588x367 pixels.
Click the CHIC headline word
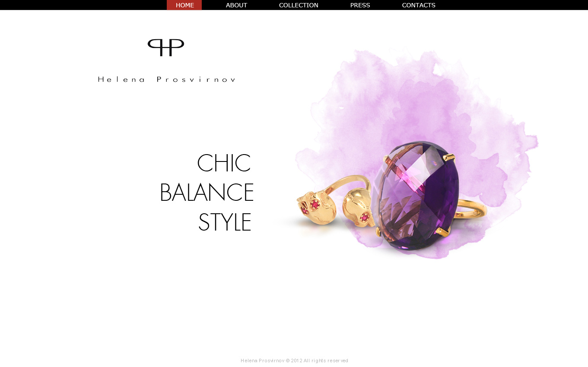[224, 163]
